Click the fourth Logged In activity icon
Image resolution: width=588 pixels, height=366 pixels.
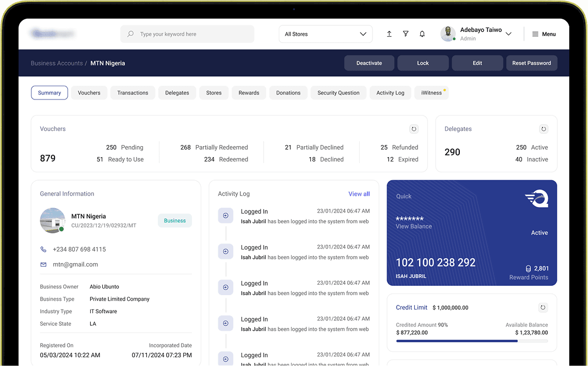(226, 323)
